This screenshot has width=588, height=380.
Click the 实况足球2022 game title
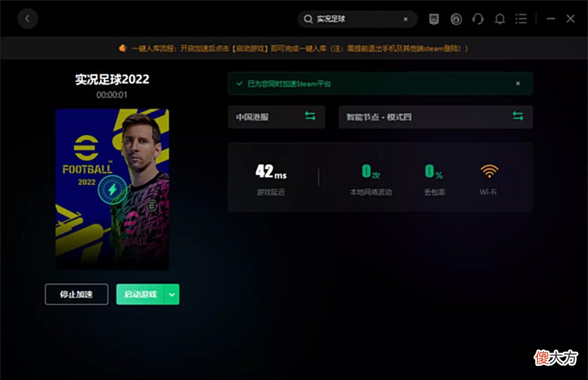coord(112,79)
